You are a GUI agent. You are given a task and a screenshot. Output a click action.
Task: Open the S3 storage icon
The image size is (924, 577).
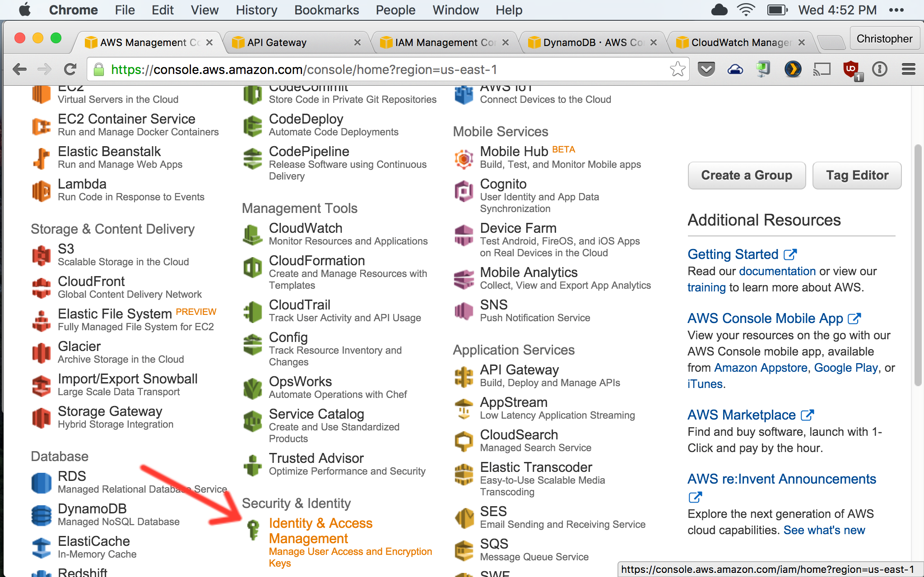point(41,255)
